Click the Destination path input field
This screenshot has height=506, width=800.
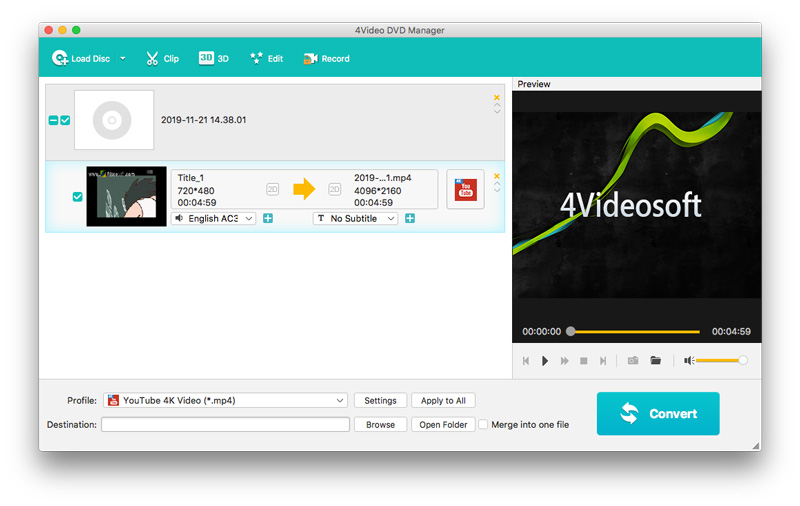(x=225, y=425)
